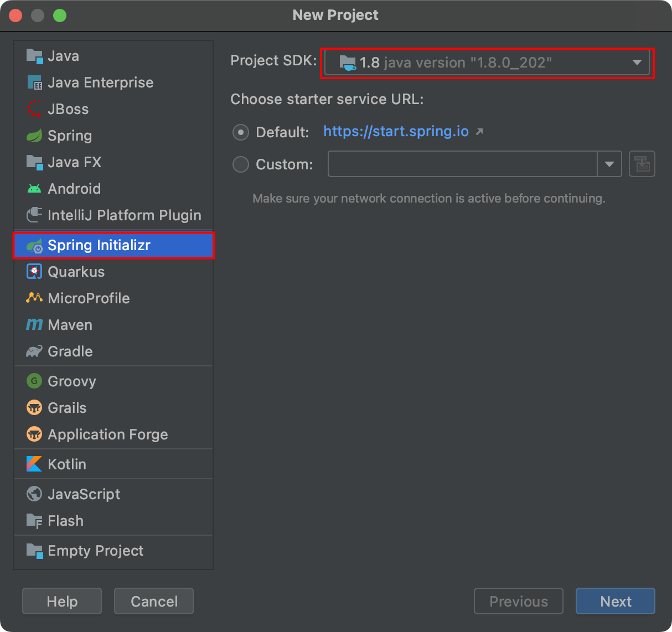Click the SDK folder icon in Project SDK box
Image resolution: width=672 pixels, height=632 pixels.
(x=348, y=63)
